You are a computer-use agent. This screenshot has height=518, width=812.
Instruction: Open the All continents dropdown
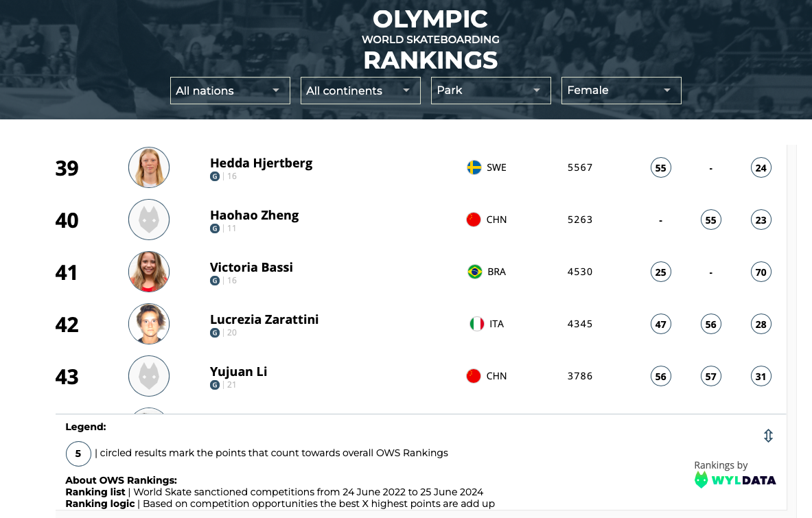point(360,91)
